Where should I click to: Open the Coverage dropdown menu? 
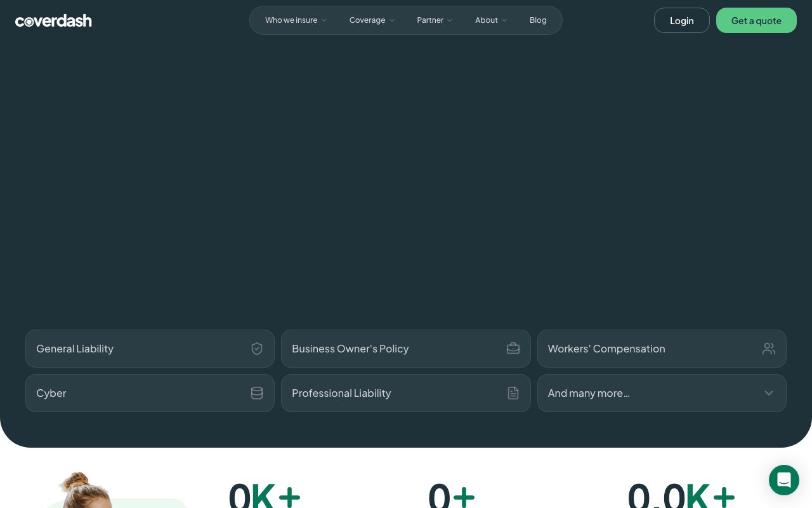point(372,20)
